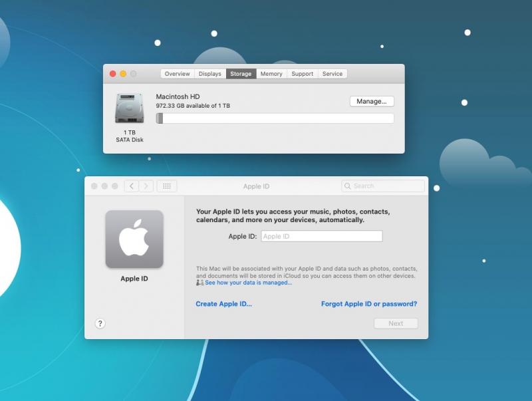The height and width of the screenshot is (401, 532).
Task: Show all preferences grid
Action: (x=167, y=186)
